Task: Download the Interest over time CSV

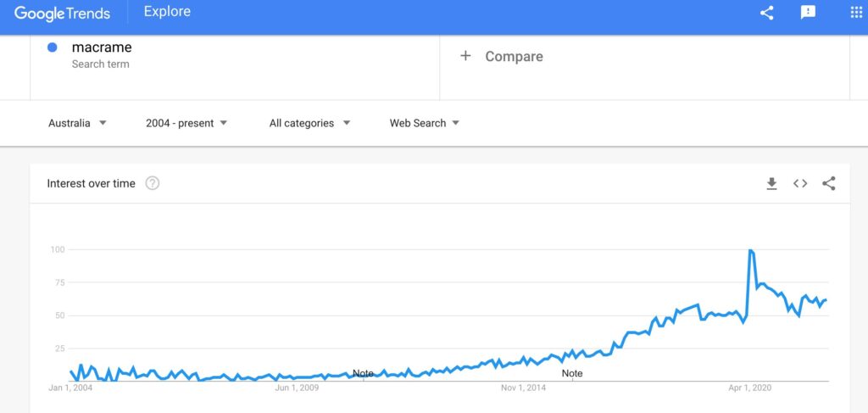Action: (771, 184)
